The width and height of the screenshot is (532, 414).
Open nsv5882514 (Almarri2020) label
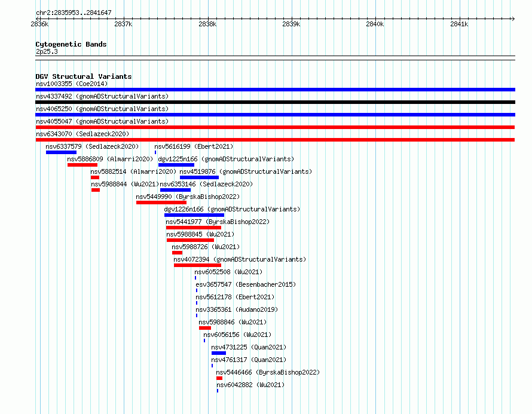pyautogui.click(x=133, y=171)
